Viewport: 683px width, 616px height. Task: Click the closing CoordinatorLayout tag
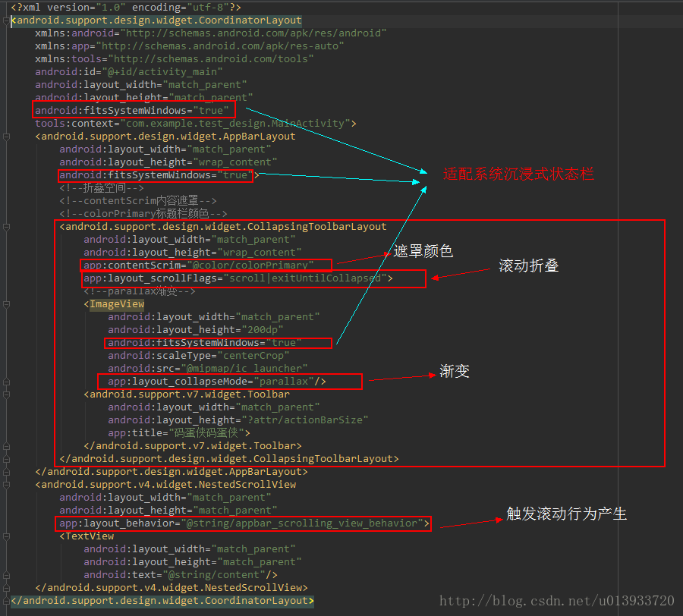tap(162, 601)
